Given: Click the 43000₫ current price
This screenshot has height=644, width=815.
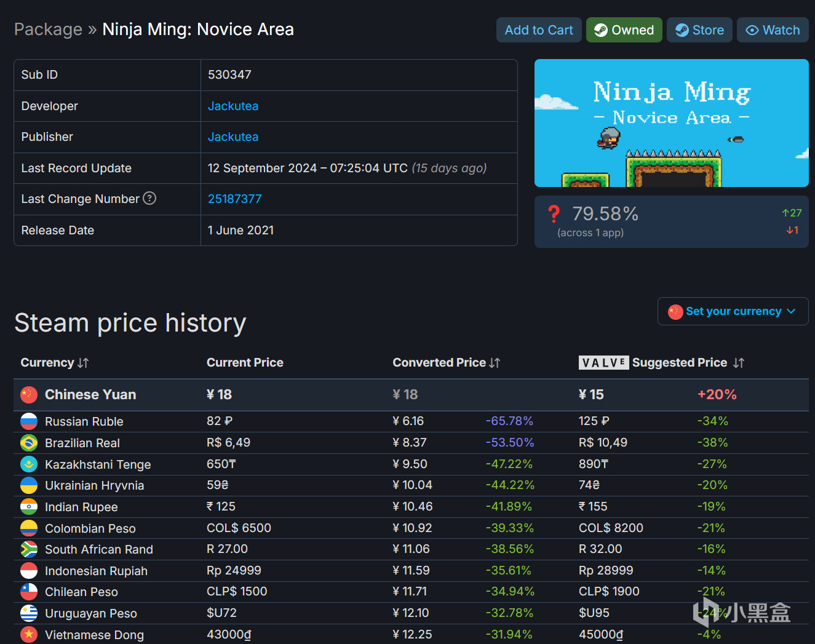Looking at the screenshot, I should (229, 634).
